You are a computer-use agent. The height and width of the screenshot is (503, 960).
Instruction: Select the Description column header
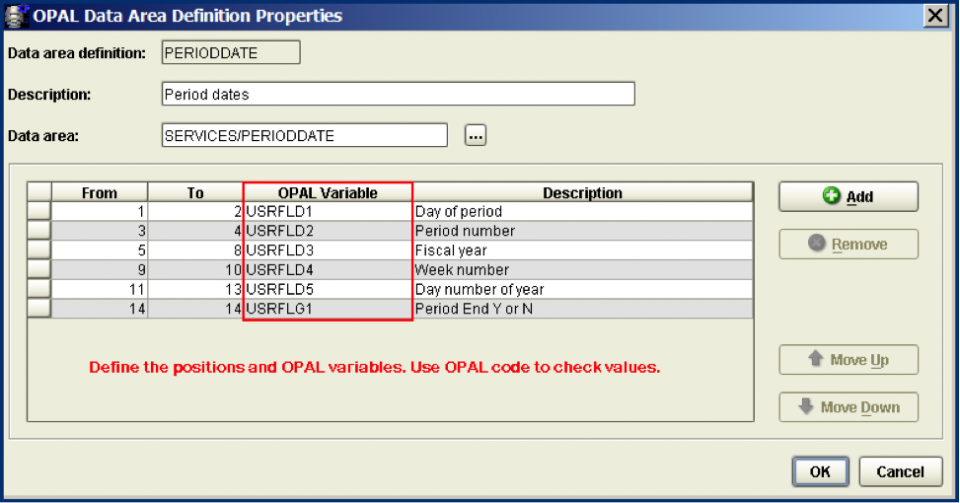(x=583, y=193)
